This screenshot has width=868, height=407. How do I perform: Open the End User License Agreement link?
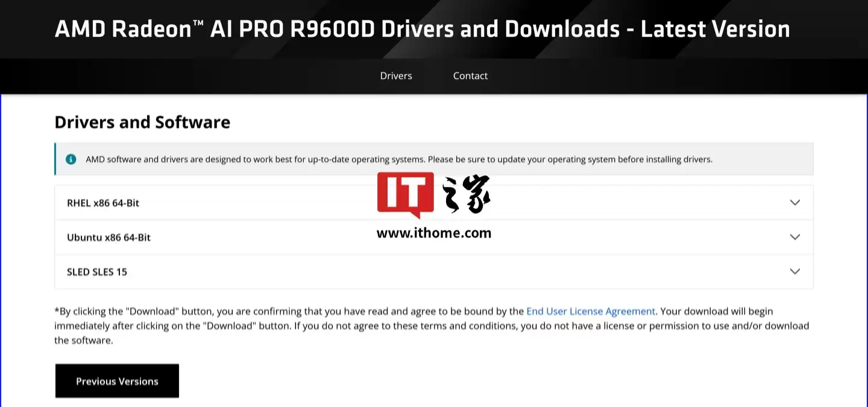(591, 311)
